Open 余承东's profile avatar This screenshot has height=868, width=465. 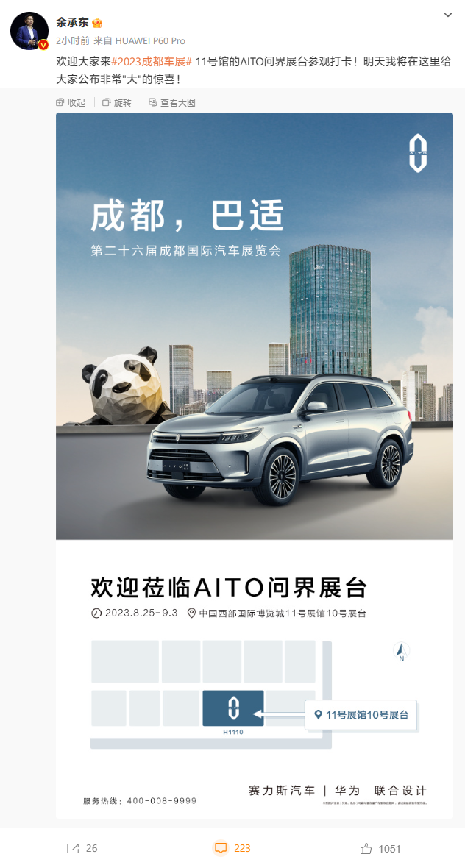tap(29, 31)
